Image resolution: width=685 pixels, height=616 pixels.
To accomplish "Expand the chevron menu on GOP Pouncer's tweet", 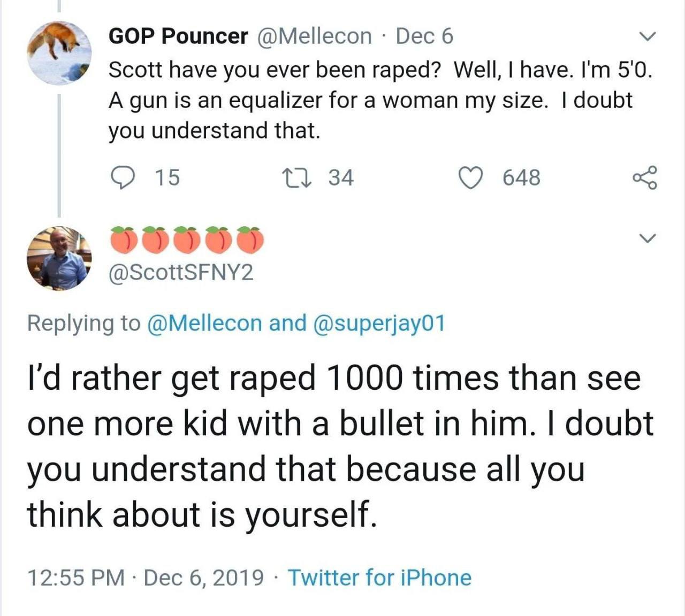I will click(648, 37).
